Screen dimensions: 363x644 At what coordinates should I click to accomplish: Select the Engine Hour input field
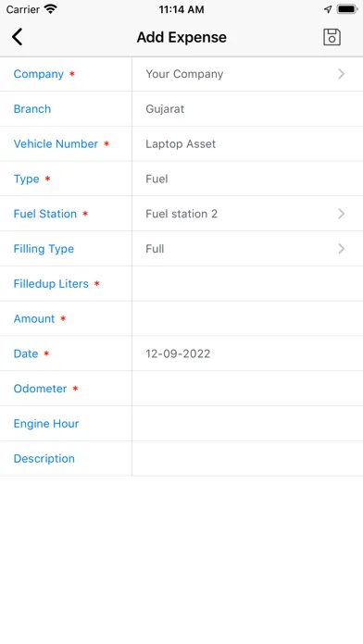[x=247, y=424]
